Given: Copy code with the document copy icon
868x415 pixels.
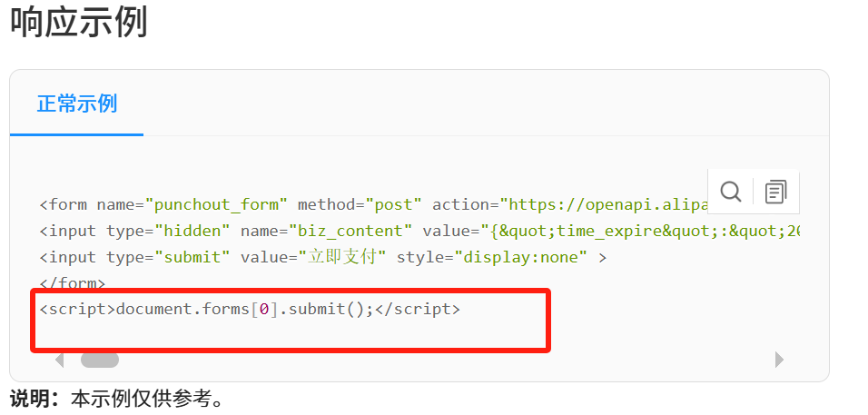Looking at the screenshot, I should [x=775, y=192].
